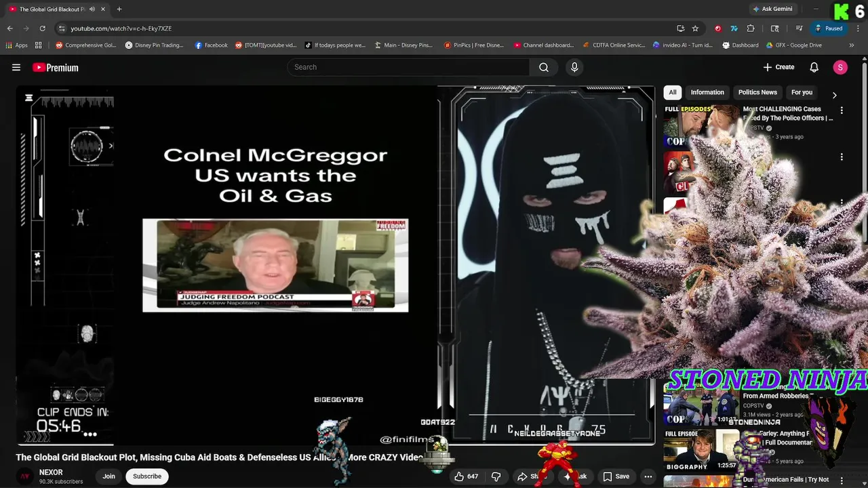Screen dimensions: 868x488
Task: Like the video with 647 likes
Action: 467,476
